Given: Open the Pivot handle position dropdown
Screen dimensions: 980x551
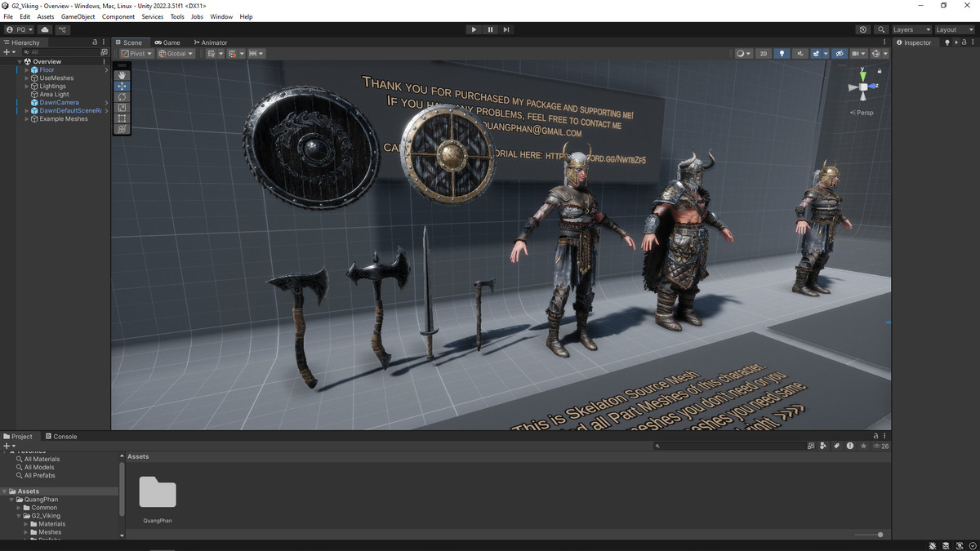Looking at the screenshot, I should (137, 54).
